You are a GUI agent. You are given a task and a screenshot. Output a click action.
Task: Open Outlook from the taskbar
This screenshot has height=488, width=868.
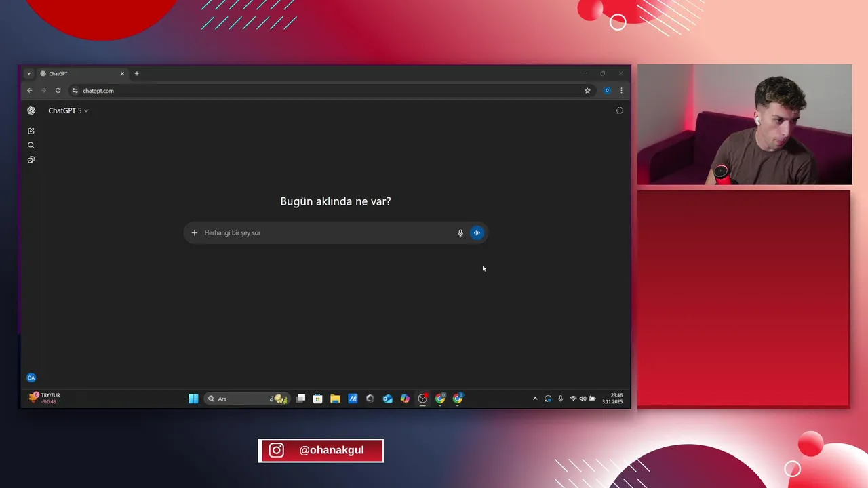[x=387, y=399]
